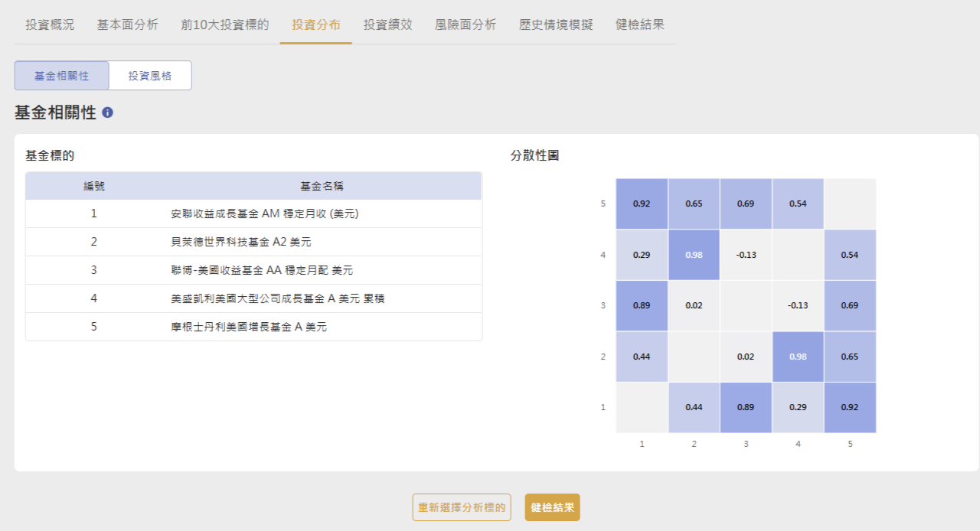Click the 0.98 cell in heatmap row 4
This screenshot has width=980, height=531.
click(x=694, y=255)
